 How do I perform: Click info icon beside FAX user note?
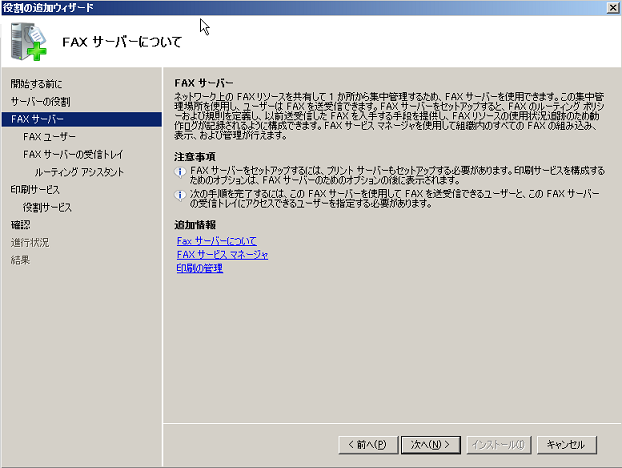point(180,195)
